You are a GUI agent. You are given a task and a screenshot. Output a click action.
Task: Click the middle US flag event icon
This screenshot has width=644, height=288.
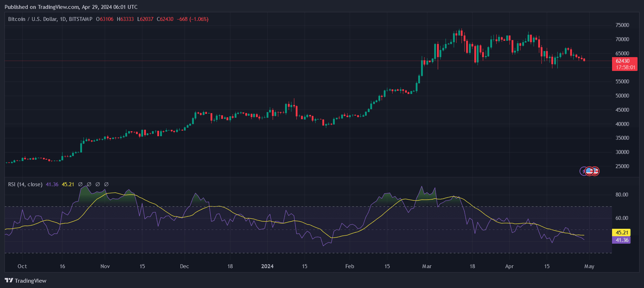coord(589,171)
